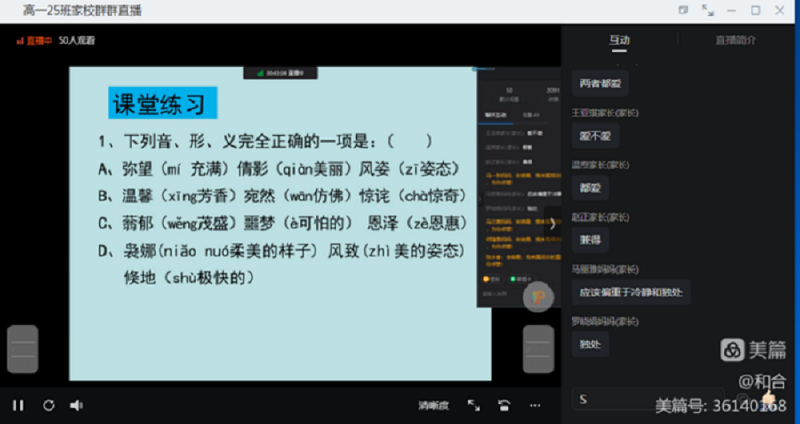Click the 应该偏重于冷静和独处 chat message
Screen dimensions: 800x424
631,293
